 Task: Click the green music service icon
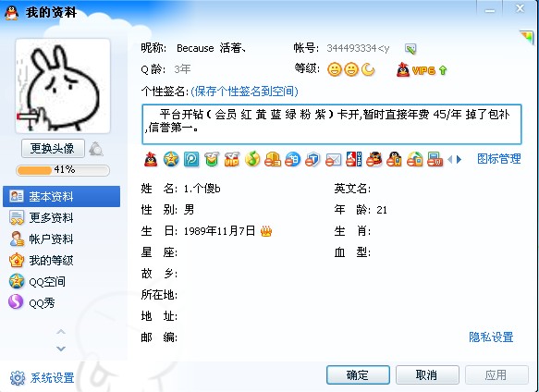252,160
